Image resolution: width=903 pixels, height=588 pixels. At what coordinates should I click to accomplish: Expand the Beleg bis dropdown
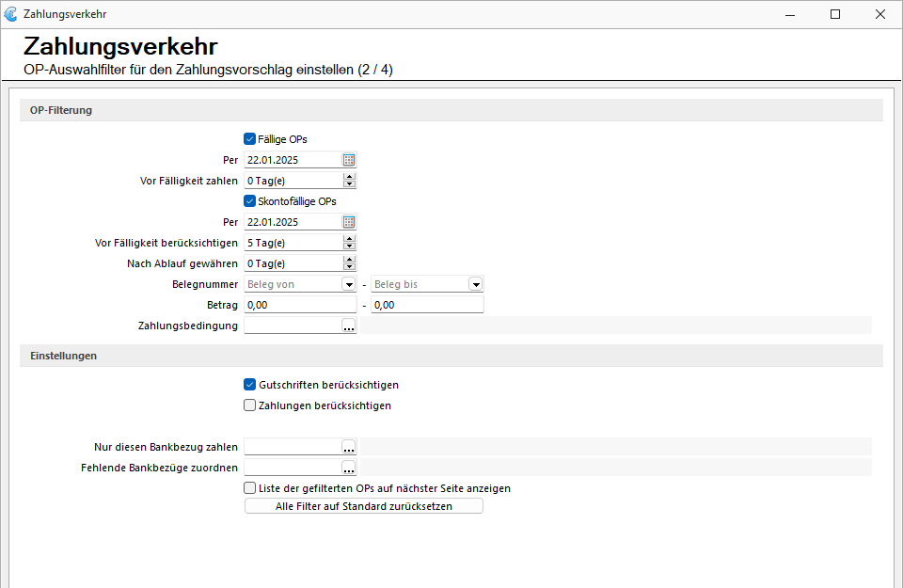coord(476,284)
